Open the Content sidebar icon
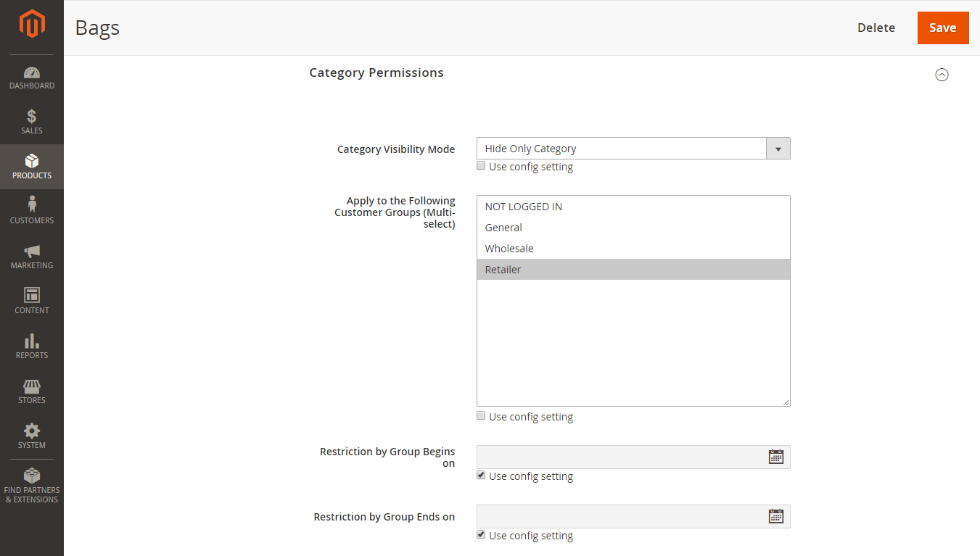Screen dimensions: 980x556 point(32,300)
